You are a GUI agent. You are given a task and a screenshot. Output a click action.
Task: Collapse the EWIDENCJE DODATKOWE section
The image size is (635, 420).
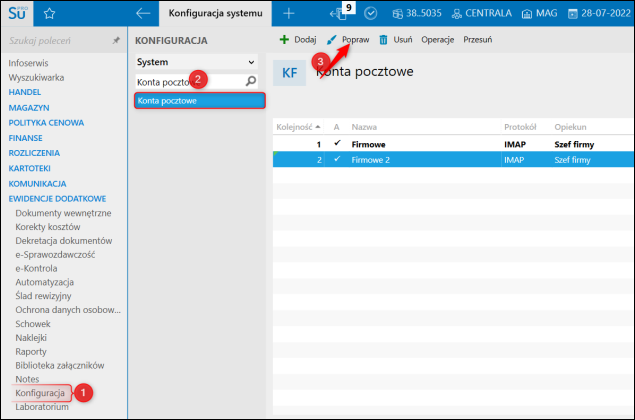click(57, 199)
